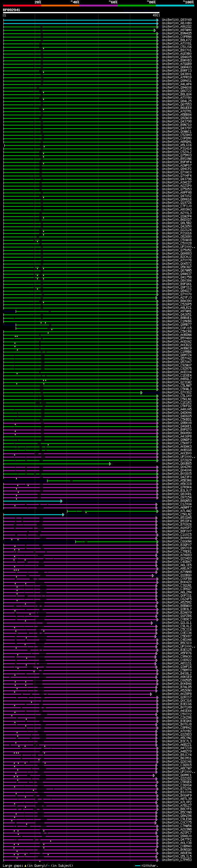Click the UniRef100_B8QN53 label
This screenshot has width=197, height=868.
(x=177, y=501)
